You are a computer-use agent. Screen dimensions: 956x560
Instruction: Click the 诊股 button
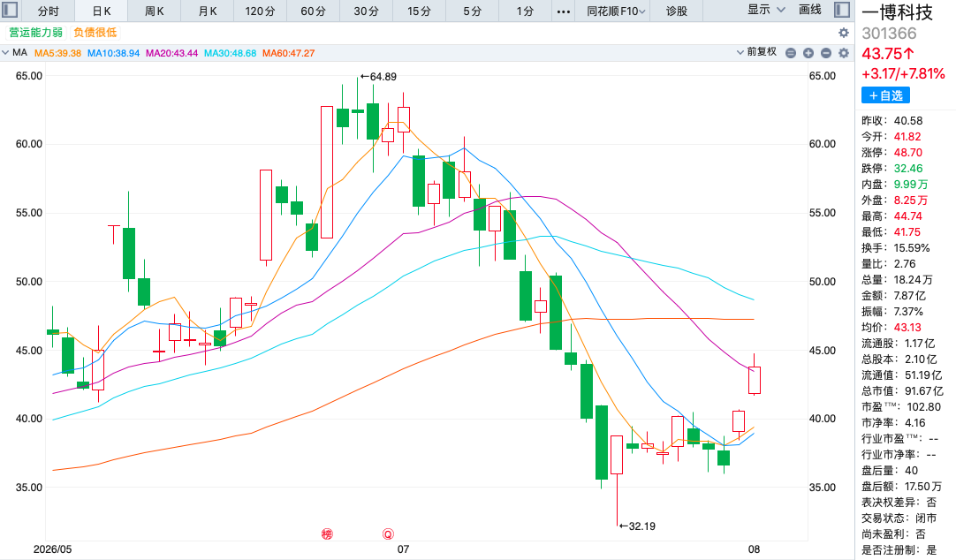(676, 11)
